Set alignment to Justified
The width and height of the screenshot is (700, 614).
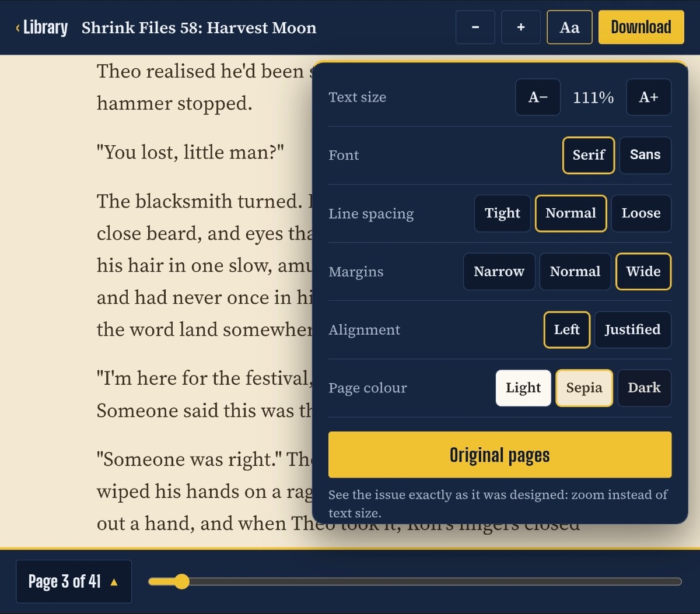632,330
